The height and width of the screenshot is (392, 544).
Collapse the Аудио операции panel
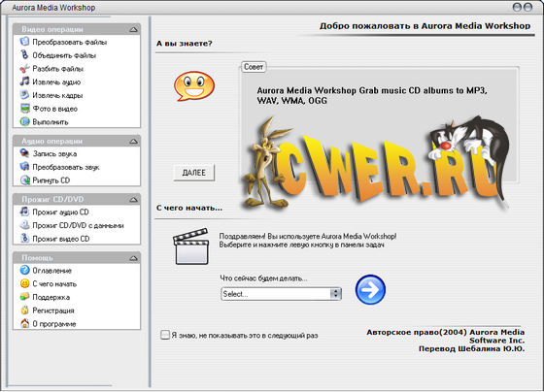(x=134, y=141)
